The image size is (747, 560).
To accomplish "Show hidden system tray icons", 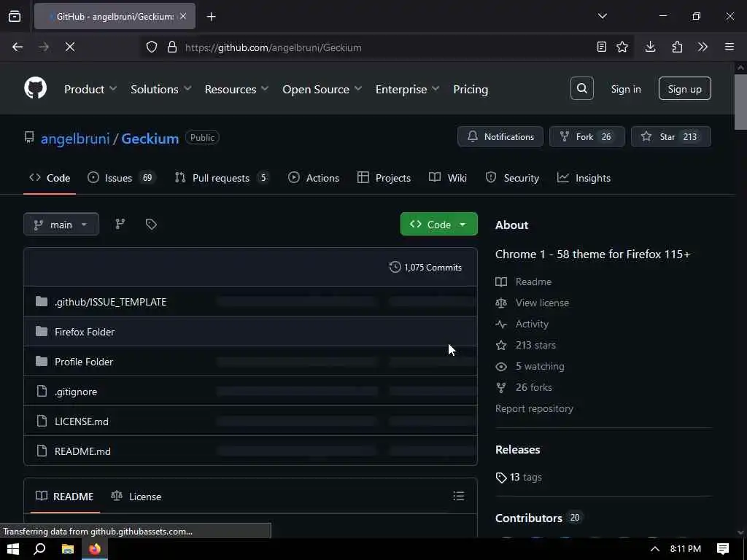I will coord(655,549).
